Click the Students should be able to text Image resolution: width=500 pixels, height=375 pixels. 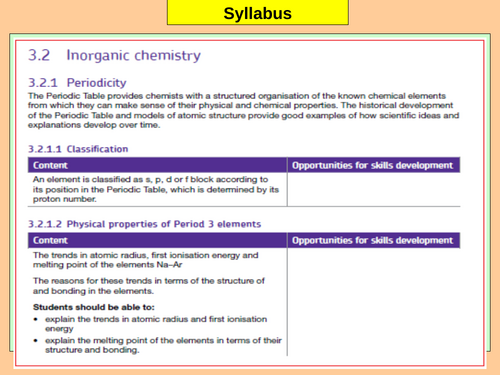(x=94, y=307)
